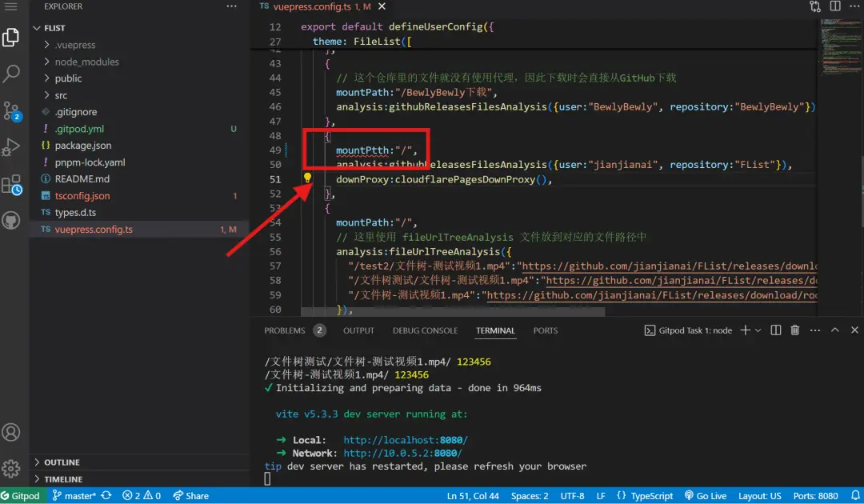Expand the src folder

61,95
